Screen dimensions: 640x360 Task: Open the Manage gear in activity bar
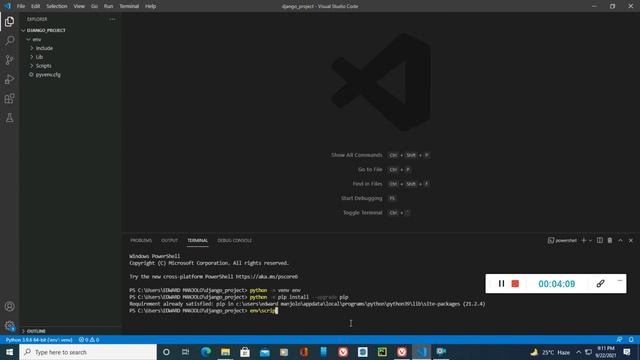(9, 326)
